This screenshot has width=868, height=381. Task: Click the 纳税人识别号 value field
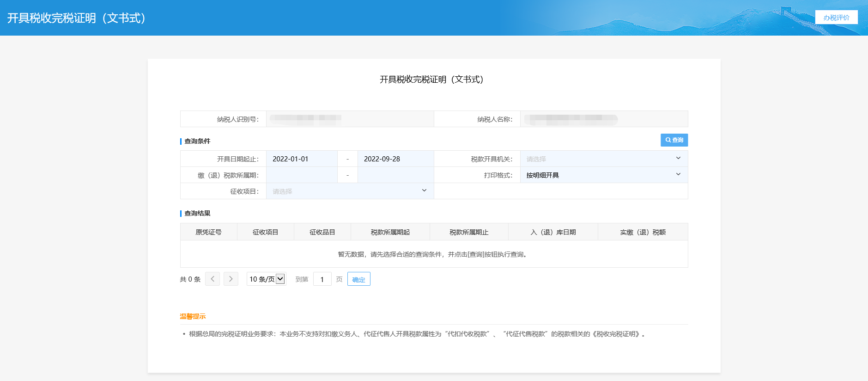(x=350, y=119)
